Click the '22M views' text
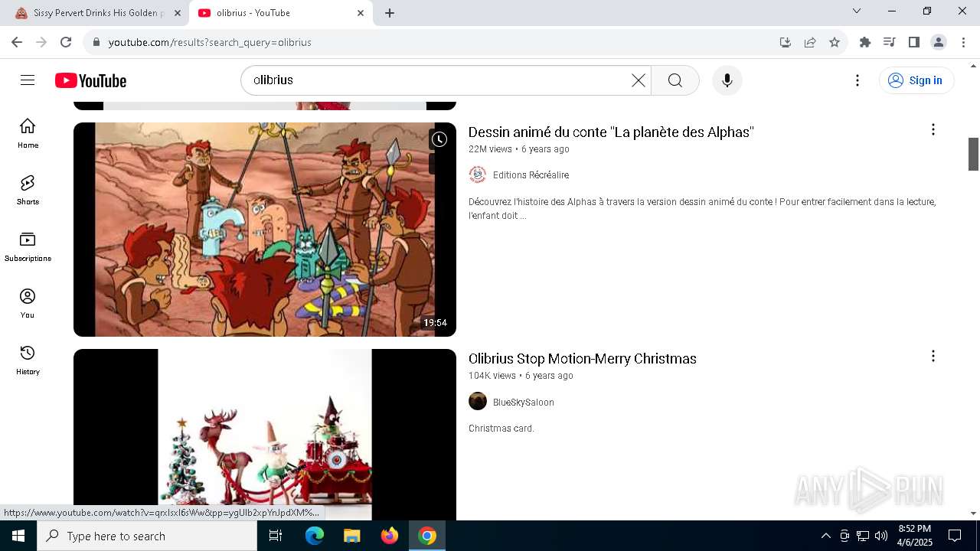Viewport: 980px width, 551px height. coord(490,149)
